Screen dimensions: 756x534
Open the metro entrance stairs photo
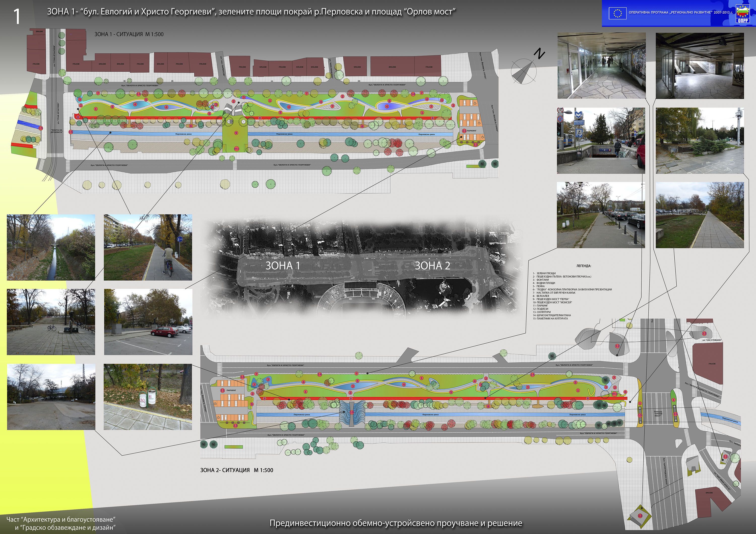(601, 141)
